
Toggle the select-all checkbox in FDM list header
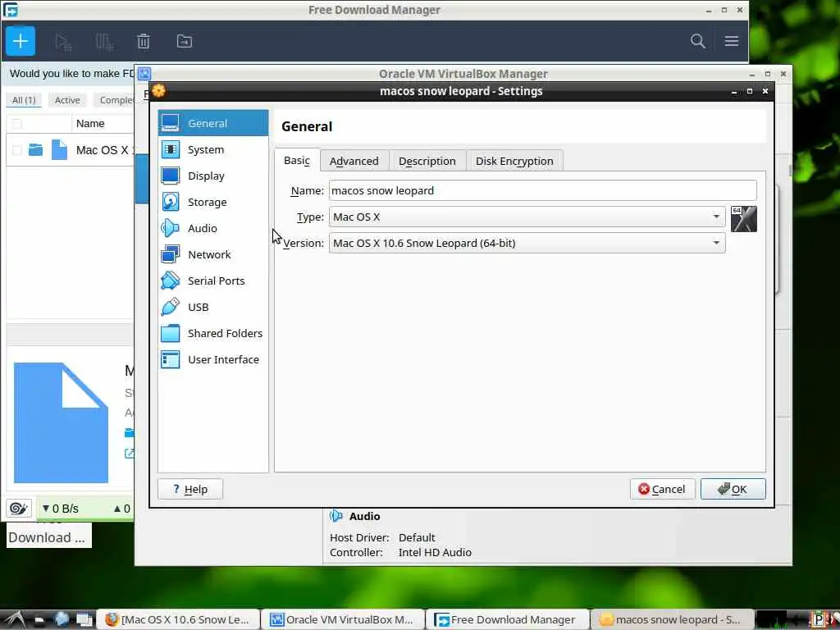tap(16, 124)
